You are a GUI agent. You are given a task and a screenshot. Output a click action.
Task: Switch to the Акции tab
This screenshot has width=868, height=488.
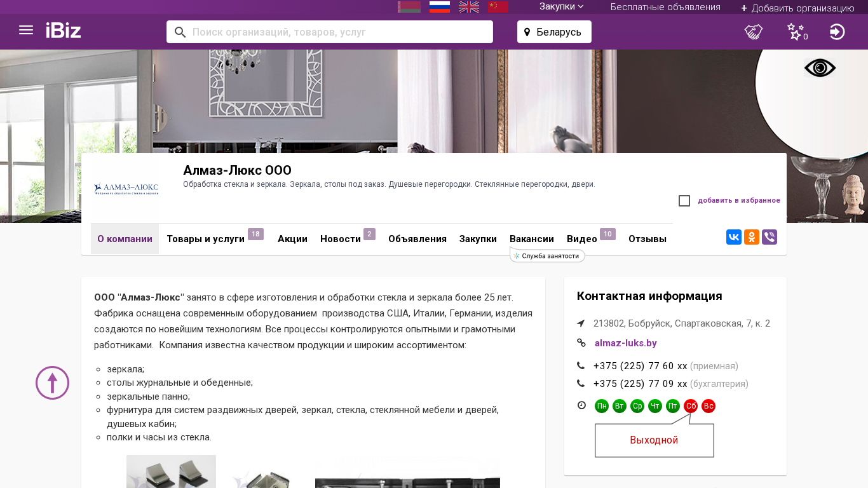[292, 239]
